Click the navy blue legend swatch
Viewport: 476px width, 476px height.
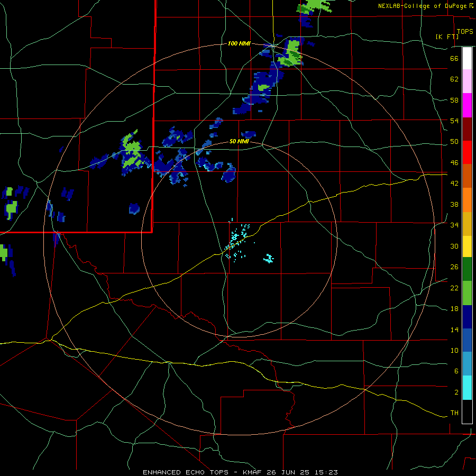pyautogui.click(x=467, y=317)
